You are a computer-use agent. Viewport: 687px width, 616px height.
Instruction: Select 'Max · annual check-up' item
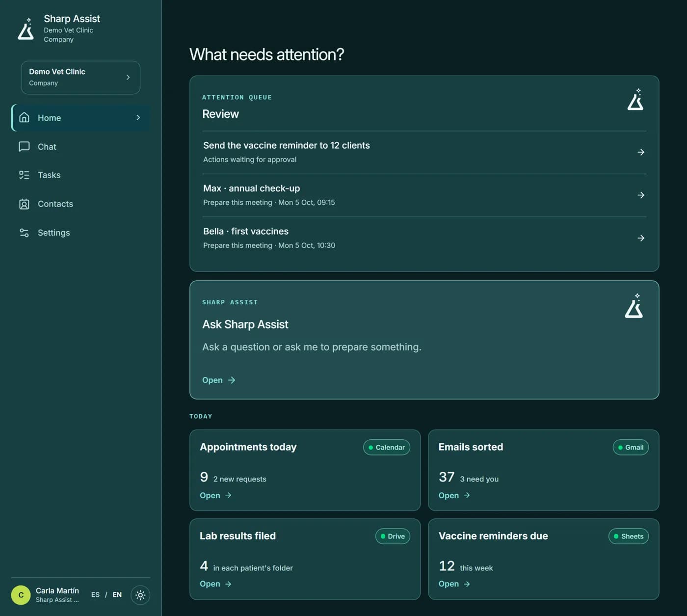tap(424, 195)
